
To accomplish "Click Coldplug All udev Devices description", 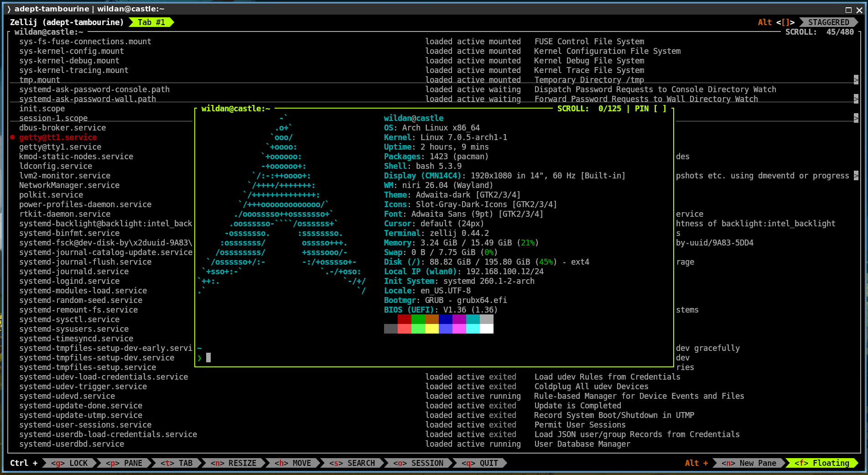I will click(592, 386).
